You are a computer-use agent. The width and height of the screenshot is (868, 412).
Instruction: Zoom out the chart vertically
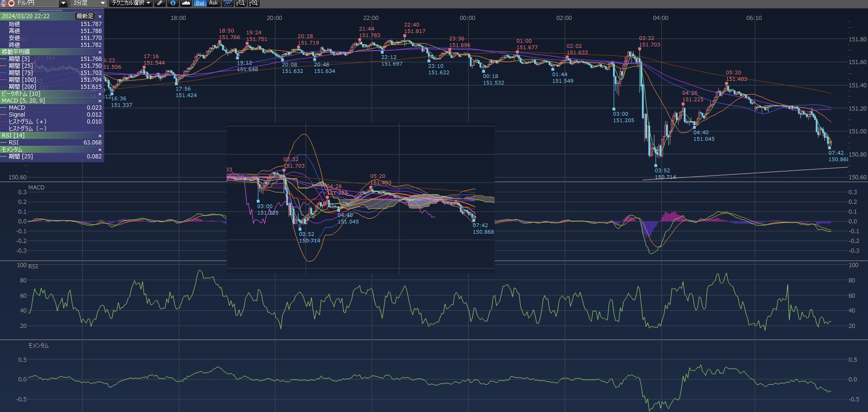click(x=241, y=3)
